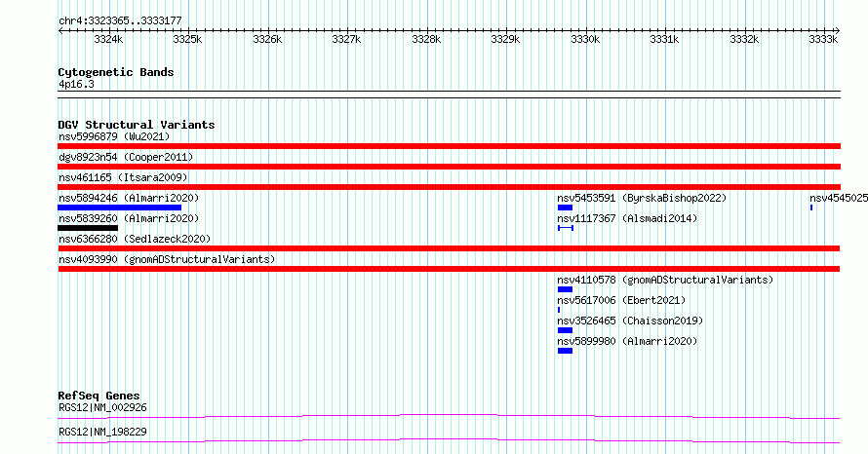Click the 3324k ruler tick label

coord(108,39)
